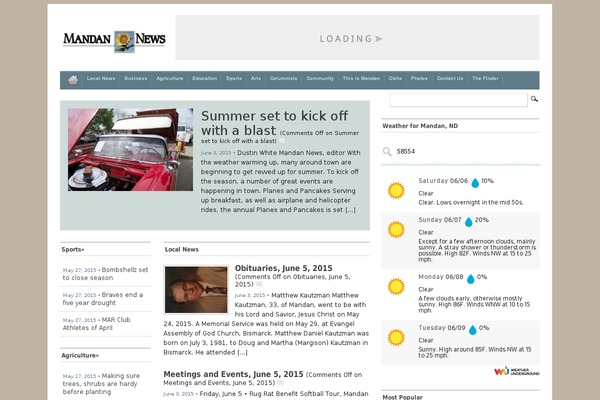Open The Finder menu item
The image size is (600, 400).
point(485,78)
